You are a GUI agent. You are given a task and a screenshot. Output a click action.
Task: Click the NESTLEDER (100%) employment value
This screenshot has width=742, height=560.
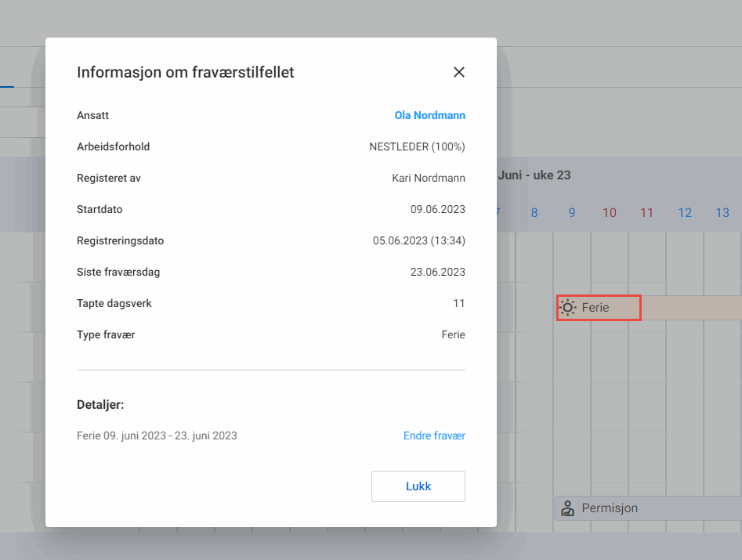417,146
